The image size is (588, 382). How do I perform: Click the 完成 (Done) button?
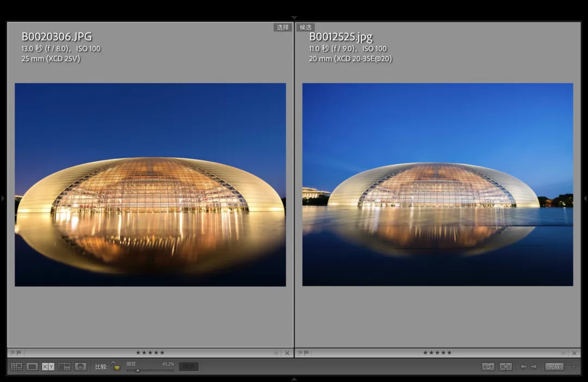[554, 367]
